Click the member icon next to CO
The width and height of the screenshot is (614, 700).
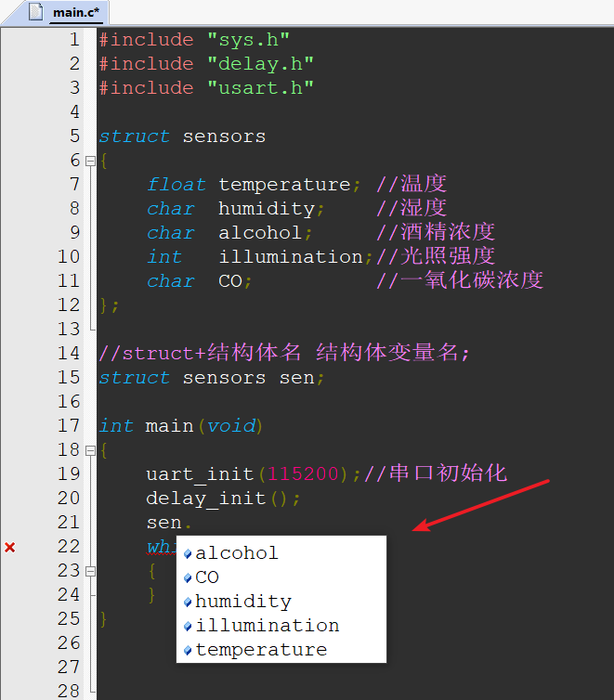(188, 578)
